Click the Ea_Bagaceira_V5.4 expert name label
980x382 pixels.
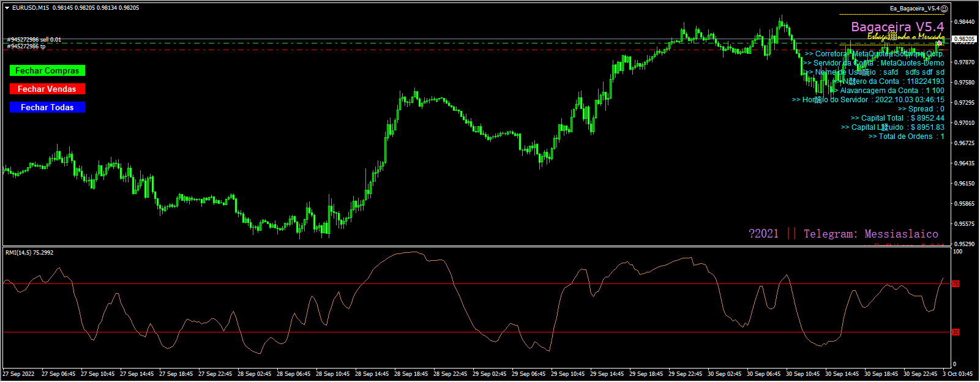(x=914, y=9)
